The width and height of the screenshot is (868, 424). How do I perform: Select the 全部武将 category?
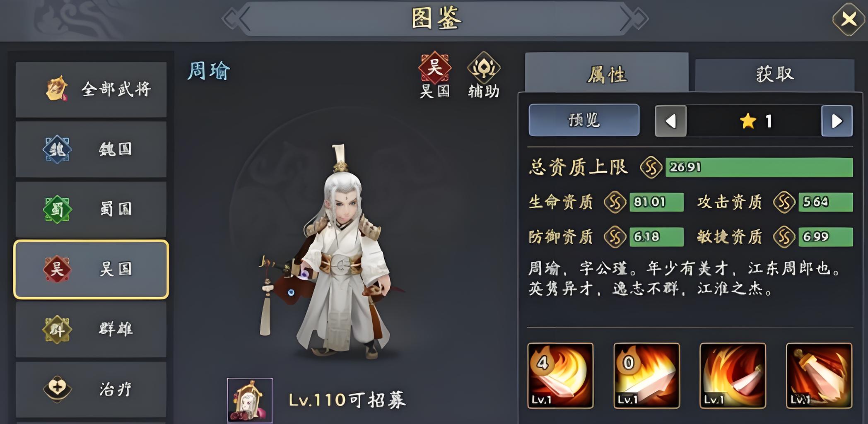pyautogui.click(x=91, y=89)
